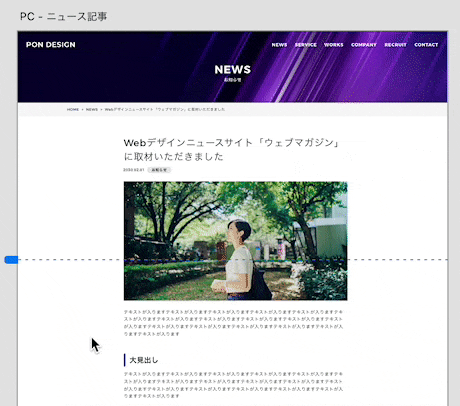Select the article photo of the woman in the park
The height and width of the screenshot is (406, 460).
click(x=235, y=241)
